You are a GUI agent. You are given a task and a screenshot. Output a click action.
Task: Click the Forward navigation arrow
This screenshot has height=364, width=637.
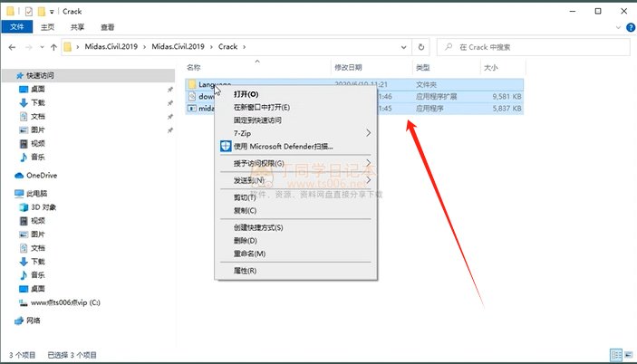[28, 47]
